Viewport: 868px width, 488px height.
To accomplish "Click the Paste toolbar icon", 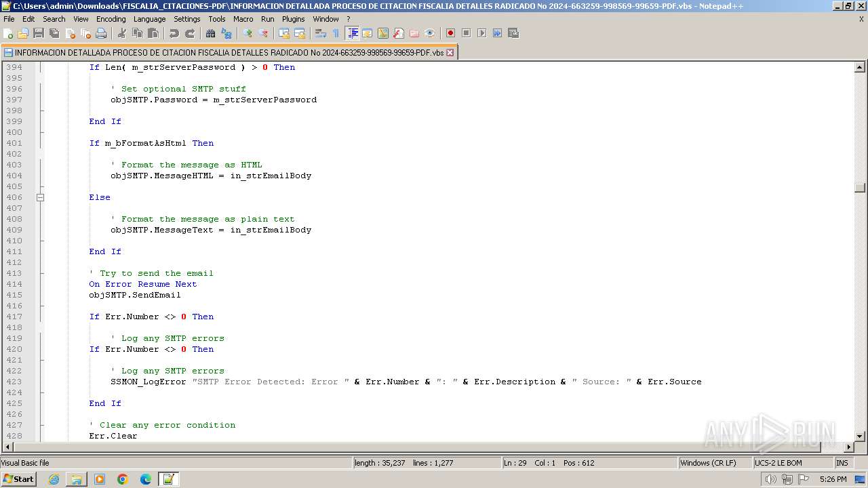I will 153,33.
